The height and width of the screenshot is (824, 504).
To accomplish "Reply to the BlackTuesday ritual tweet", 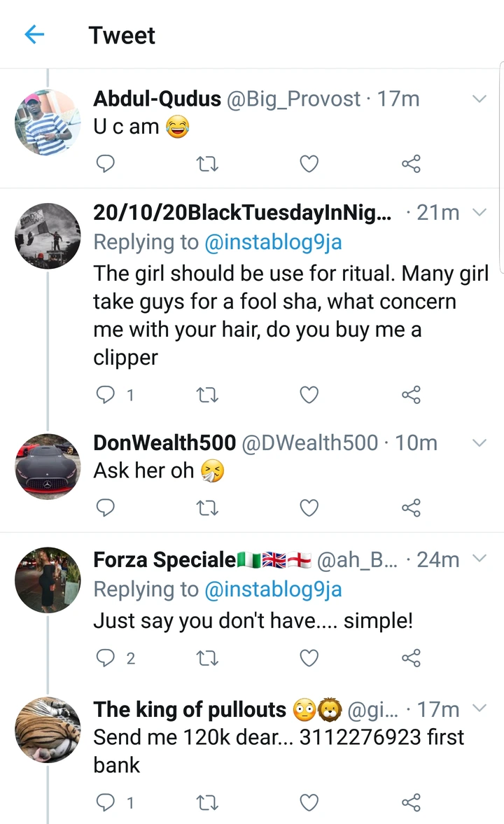I will pos(105,396).
